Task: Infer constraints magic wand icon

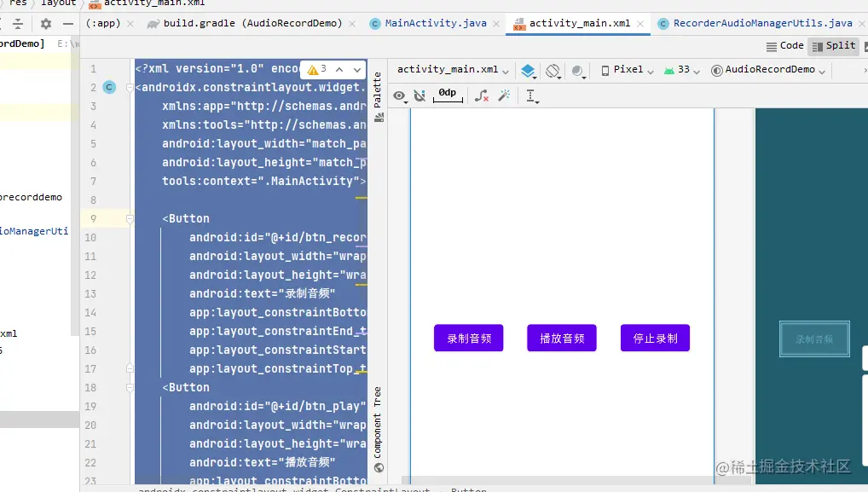Action: [504, 96]
